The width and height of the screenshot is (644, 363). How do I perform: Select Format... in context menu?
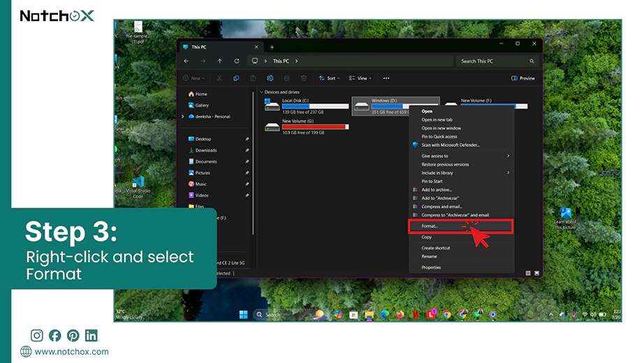[x=461, y=226]
